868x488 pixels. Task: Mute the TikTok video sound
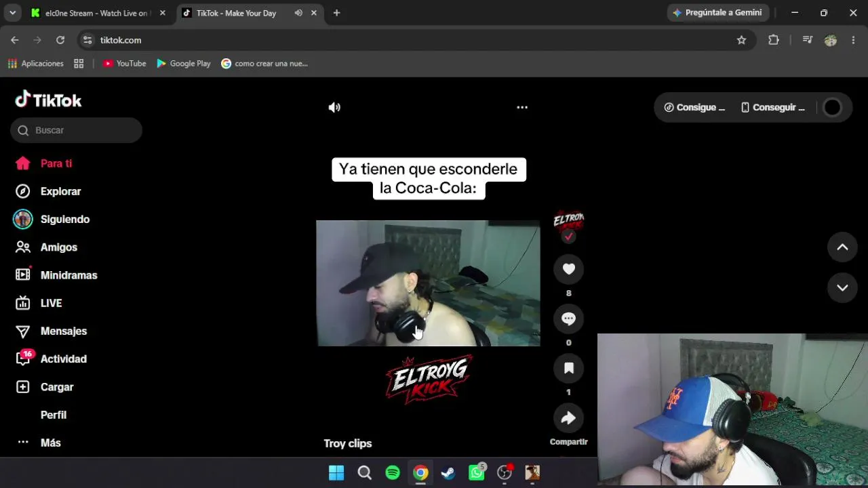point(334,107)
